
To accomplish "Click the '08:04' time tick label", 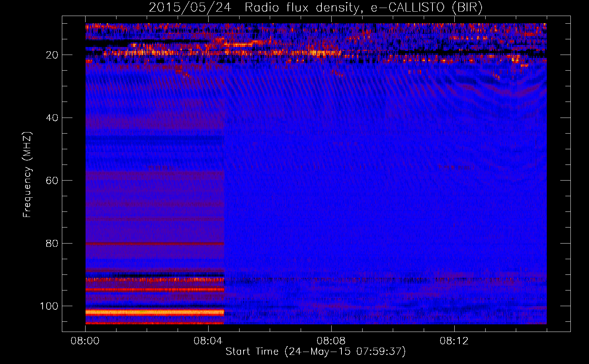I will click(208, 341).
